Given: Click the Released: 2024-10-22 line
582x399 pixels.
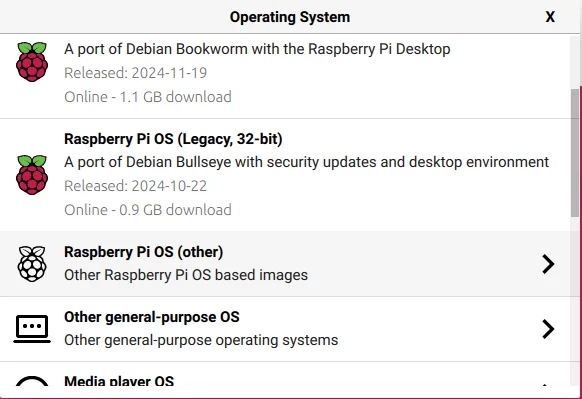Looking at the screenshot, I should [135, 186].
